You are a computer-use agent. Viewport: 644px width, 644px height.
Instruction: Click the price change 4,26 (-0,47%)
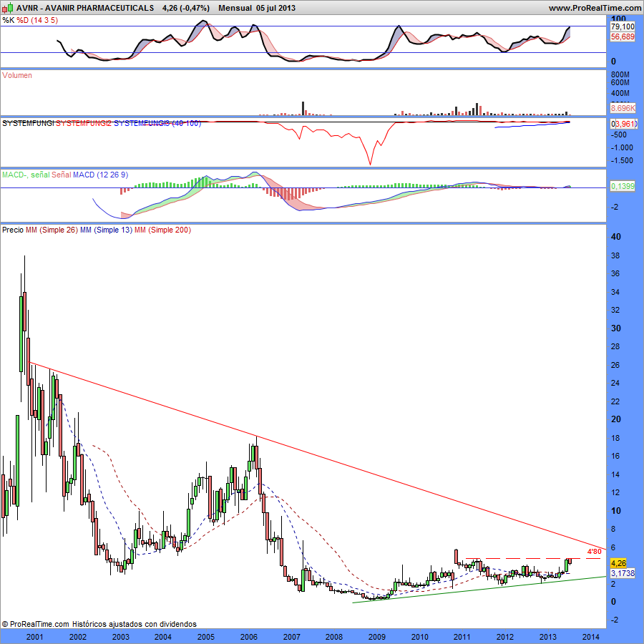click(185, 8)
